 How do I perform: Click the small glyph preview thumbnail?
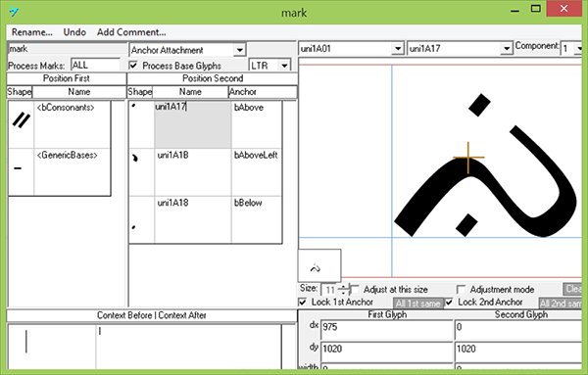[x=319, y=265]
